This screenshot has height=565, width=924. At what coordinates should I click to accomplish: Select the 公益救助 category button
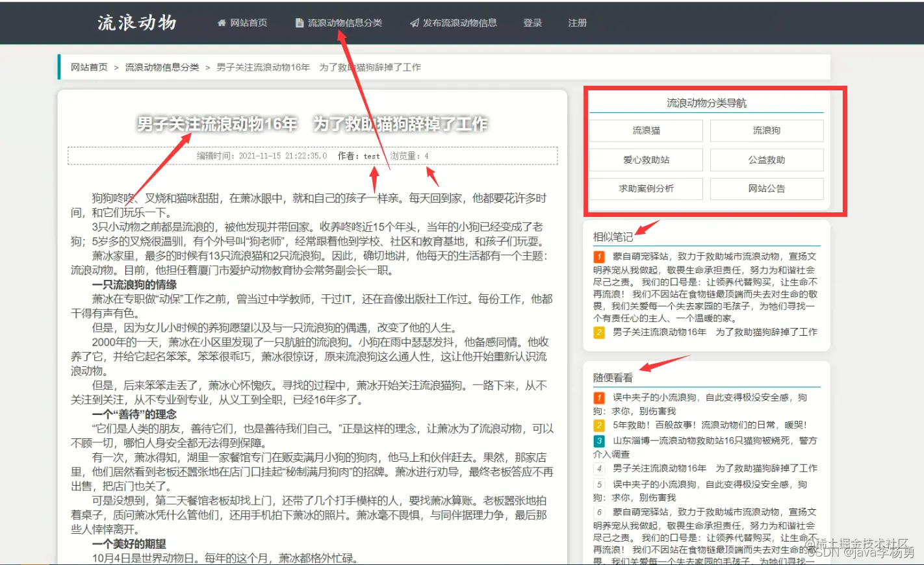pyautogui.click(x=767, y=160)
